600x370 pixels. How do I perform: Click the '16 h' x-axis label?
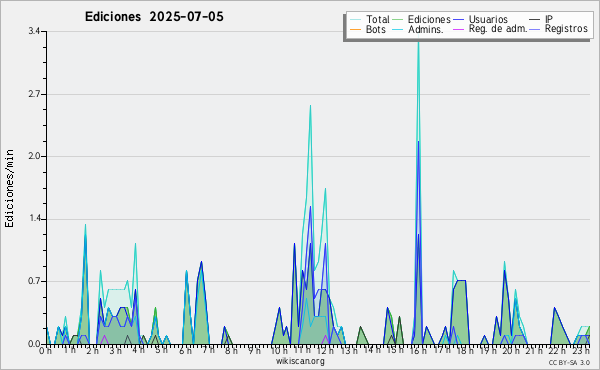418,350
